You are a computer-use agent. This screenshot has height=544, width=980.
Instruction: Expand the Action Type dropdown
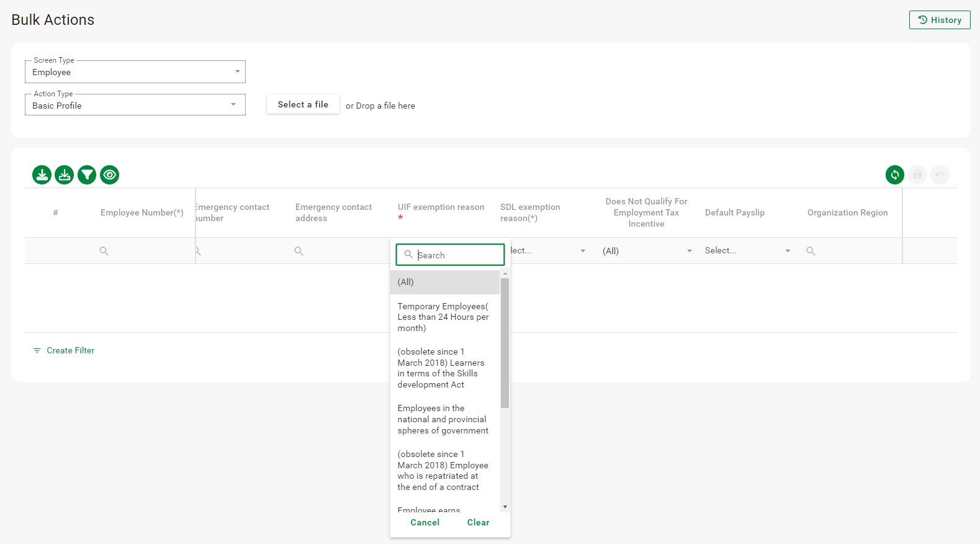coord(135,106)
